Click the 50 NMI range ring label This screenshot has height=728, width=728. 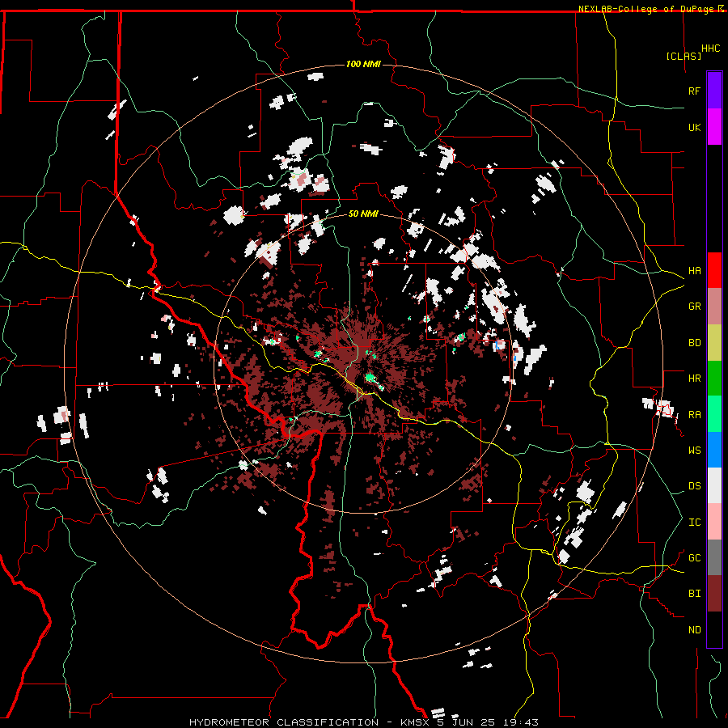(x=363, y=214)
